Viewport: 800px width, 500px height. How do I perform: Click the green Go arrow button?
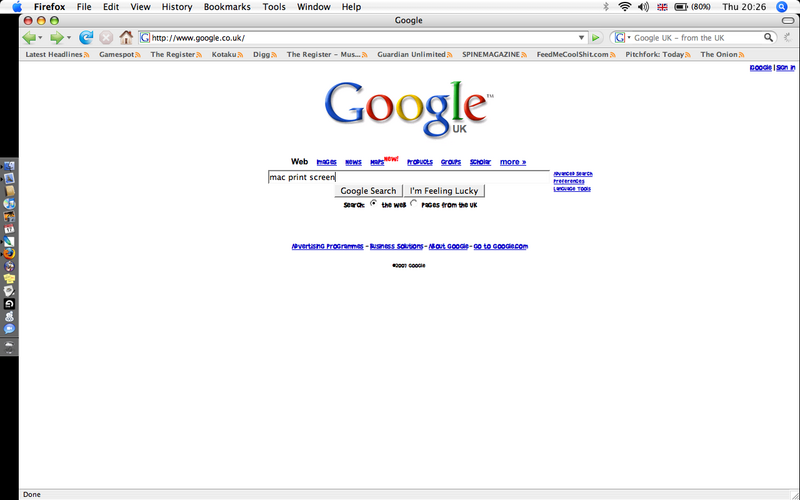click(595, 37)
